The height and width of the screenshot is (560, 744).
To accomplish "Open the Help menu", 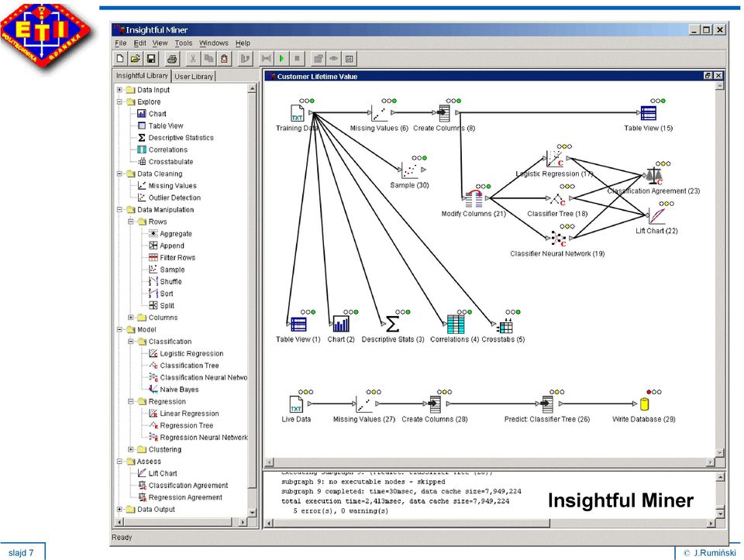I will click(x=243, y=43).
